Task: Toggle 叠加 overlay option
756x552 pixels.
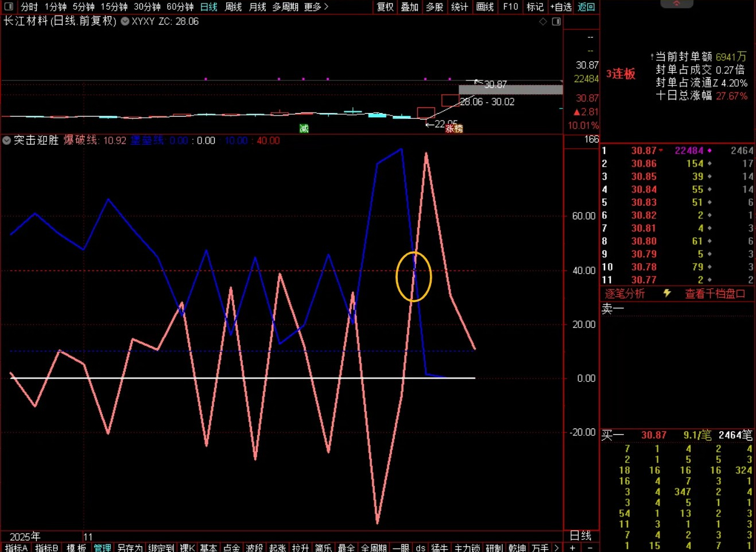Action: (410, 7)
